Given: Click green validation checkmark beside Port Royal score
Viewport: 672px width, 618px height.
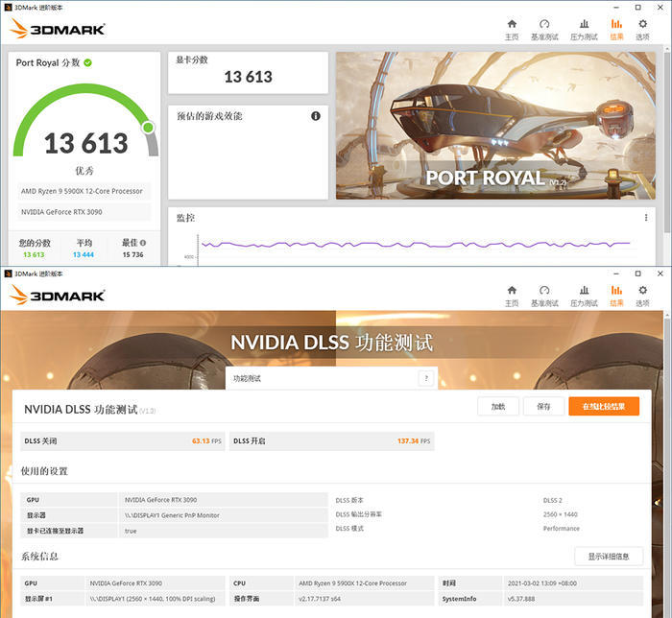Looking at the screenshot, I should [88, 63].
